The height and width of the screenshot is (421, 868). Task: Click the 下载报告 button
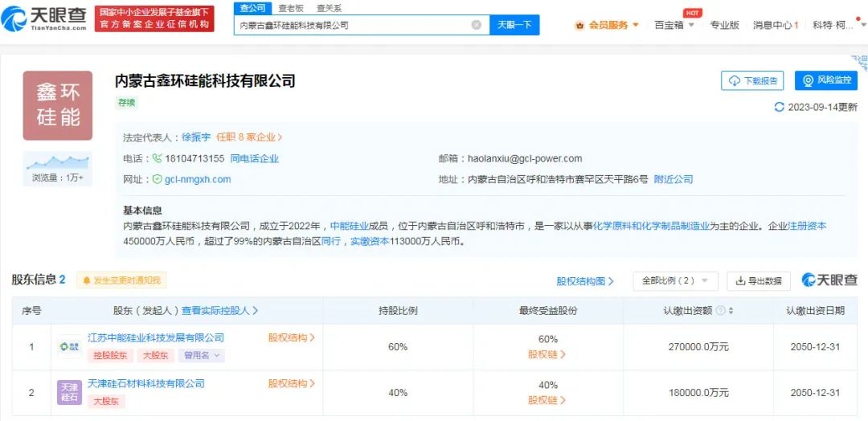752,81
